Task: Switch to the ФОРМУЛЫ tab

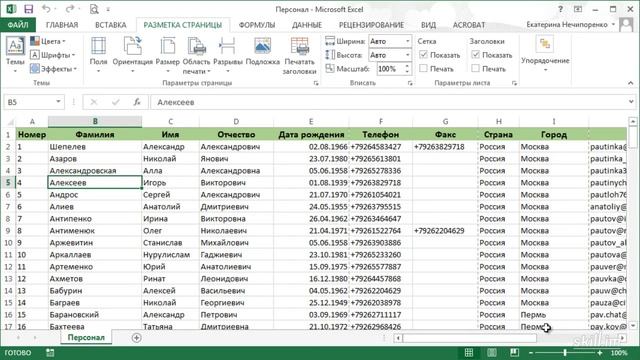Action: tap(257, 25)
